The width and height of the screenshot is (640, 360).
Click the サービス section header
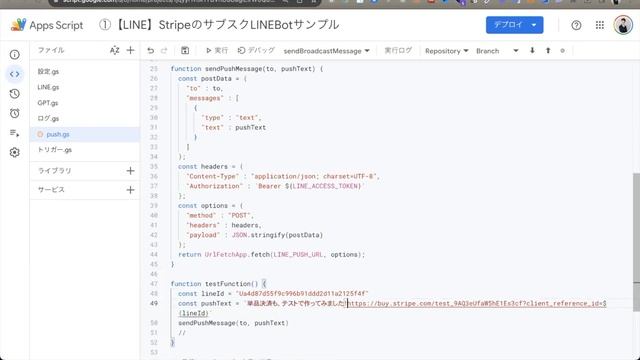click(51, 190)
